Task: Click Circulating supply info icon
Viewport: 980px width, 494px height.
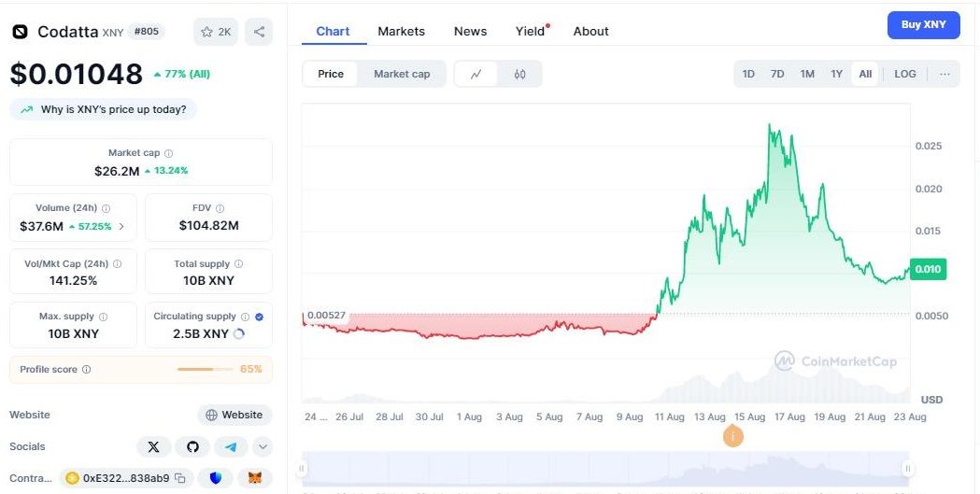Action: [246, 317]
